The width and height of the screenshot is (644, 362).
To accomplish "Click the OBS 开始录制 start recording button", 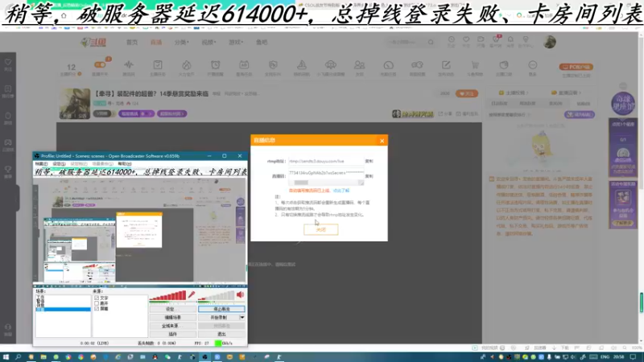I will click(218, 317).
